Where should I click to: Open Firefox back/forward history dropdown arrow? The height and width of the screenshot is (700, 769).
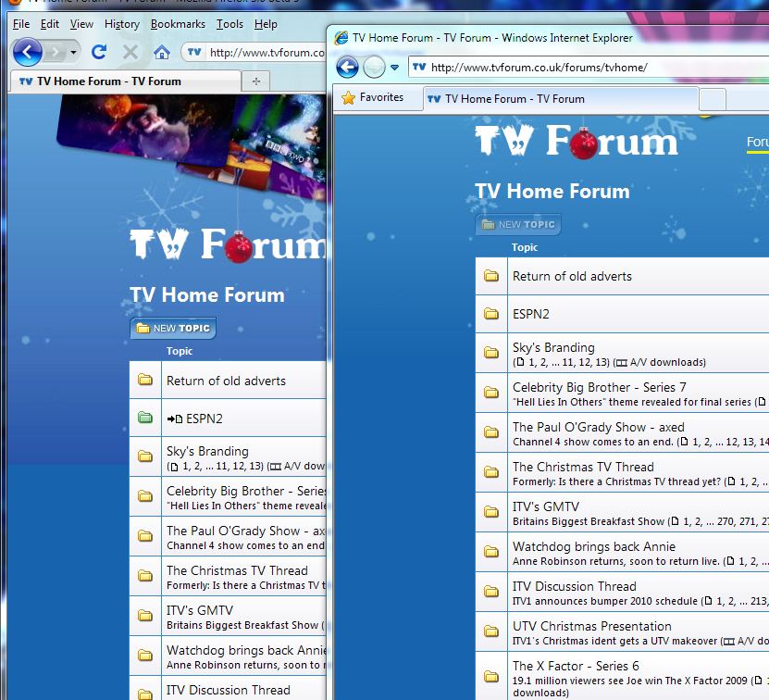[x=73, y=52]
